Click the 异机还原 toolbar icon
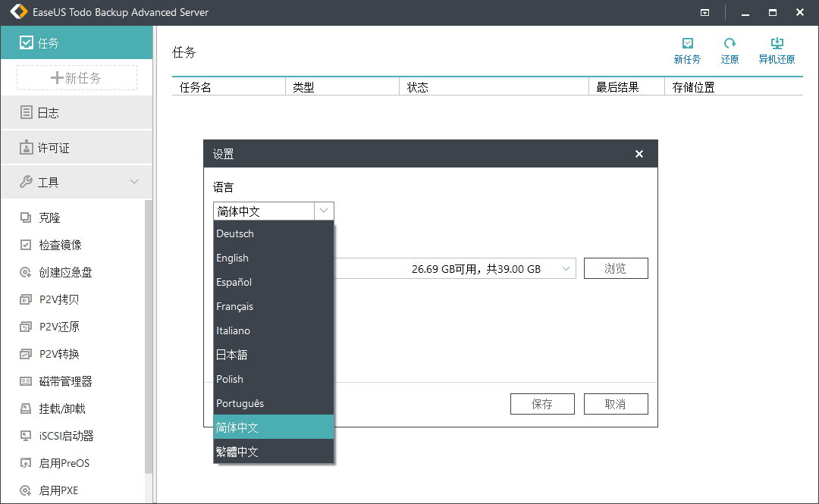The image size is (819, 504). (x=777, y=51)
